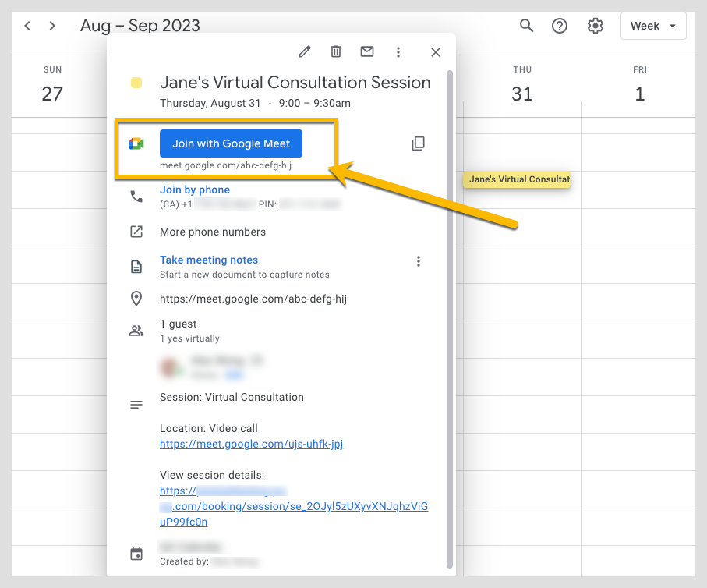Delete the event with trash icon
Image resolution: width=707 pixels, height=588 pixels.
(x=336, y=52)
